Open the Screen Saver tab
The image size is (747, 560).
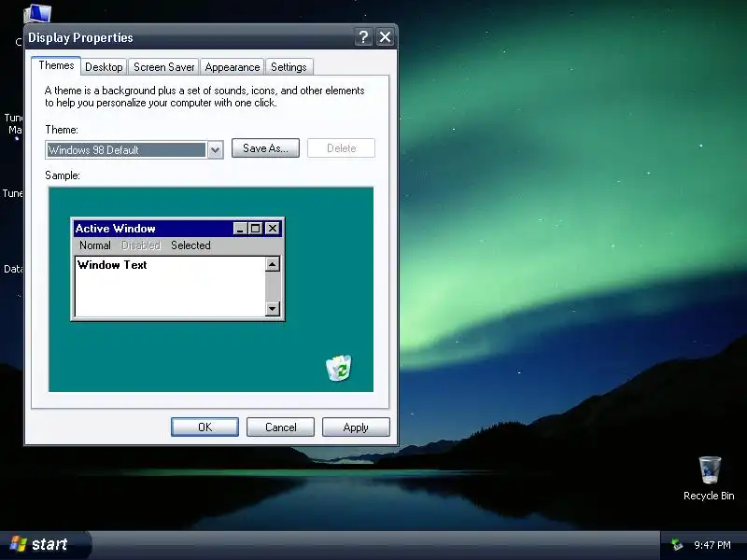(164, 67)
